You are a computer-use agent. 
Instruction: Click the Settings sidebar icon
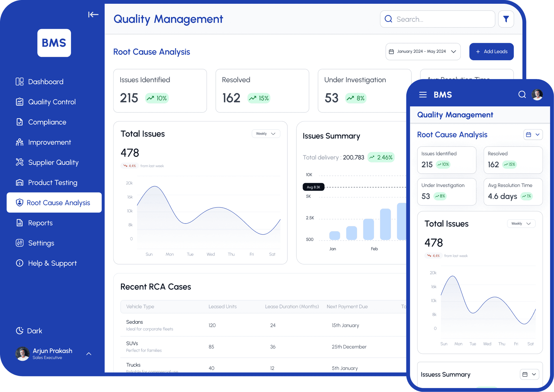tap(20, 243)
